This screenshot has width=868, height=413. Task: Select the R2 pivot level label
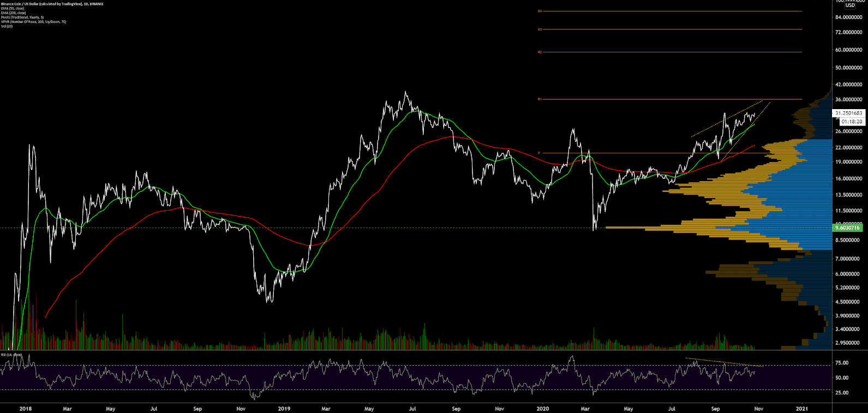[540, 52]
